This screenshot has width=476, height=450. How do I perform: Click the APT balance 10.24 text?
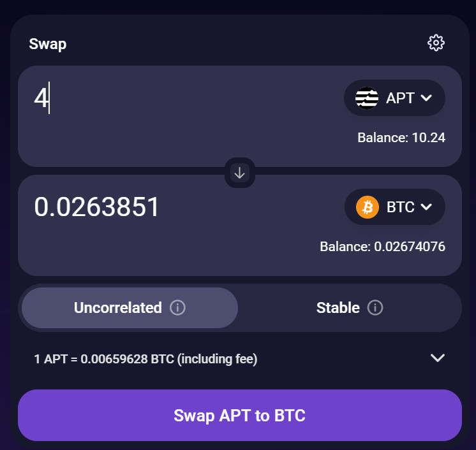pos(401,138)
